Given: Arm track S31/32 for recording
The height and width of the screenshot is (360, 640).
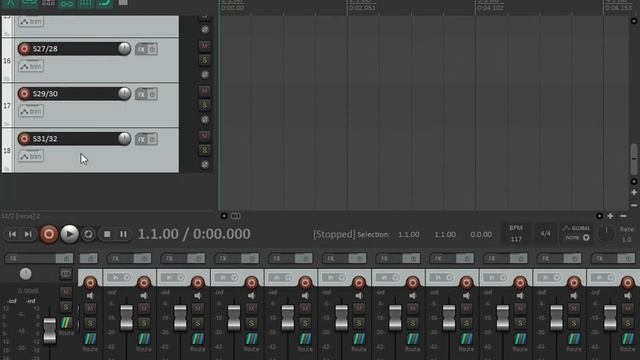Looking at the screenshot, I should click(x=24, y=139).
